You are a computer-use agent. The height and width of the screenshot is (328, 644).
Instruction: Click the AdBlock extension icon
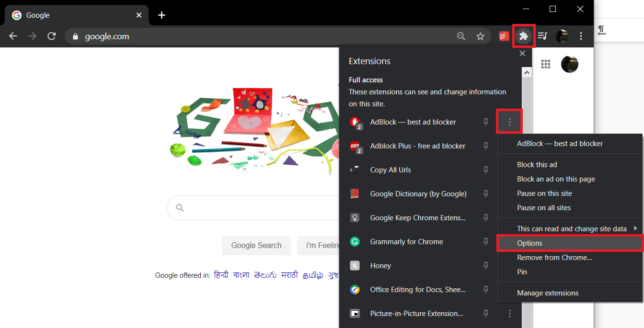(356, 123)
